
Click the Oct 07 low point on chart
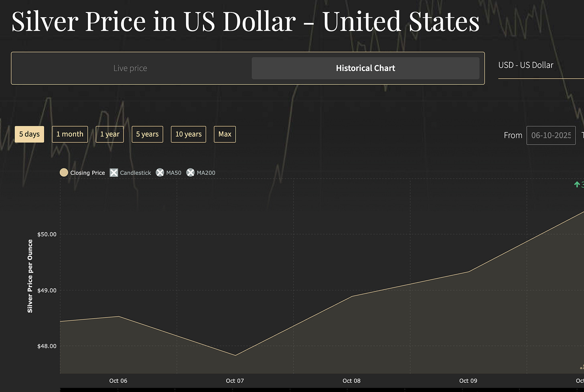[x=235, y=355]
